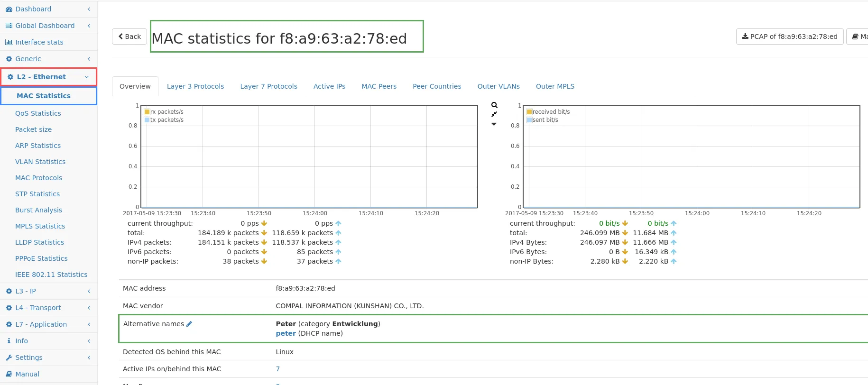Open the MAC Peers tab
This screenshot has height=385, width=868.
tap(379, 86)
